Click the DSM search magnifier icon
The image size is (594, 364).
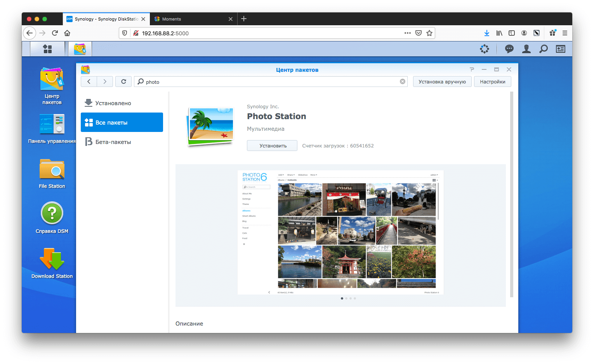[x=544, y=49]
